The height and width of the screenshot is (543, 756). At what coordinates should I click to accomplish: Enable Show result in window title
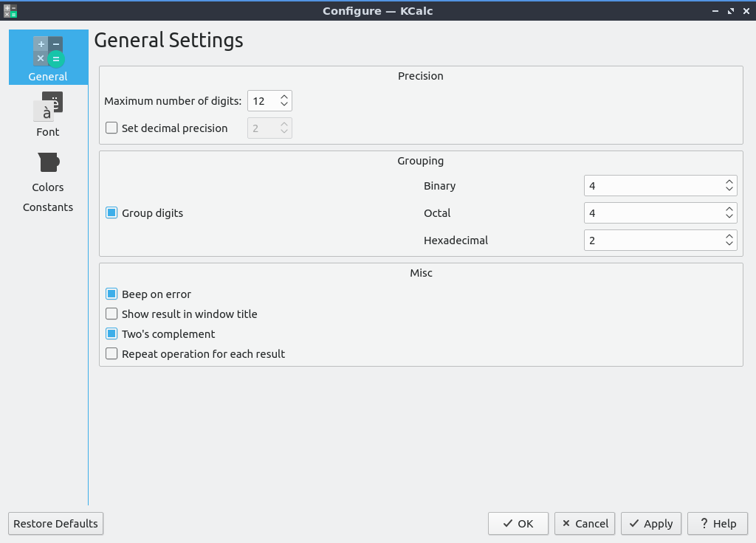point(111,314)
